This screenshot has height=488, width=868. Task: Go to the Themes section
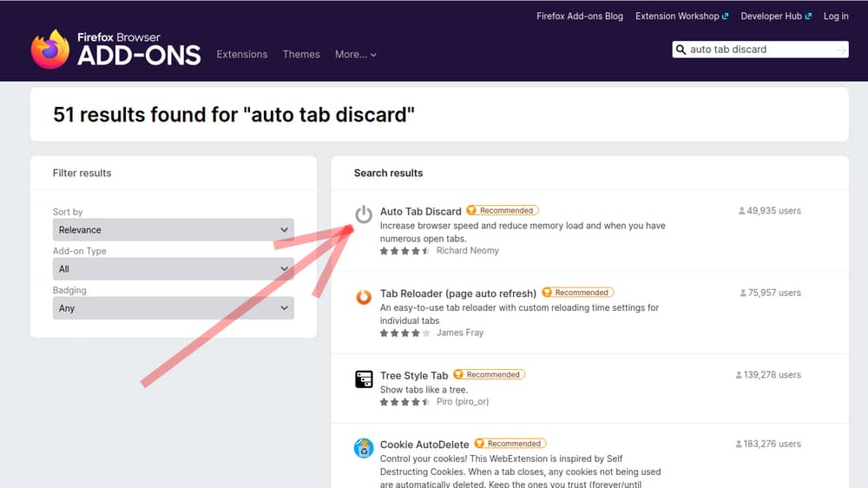pyautogui.click(x=301, y=55)
